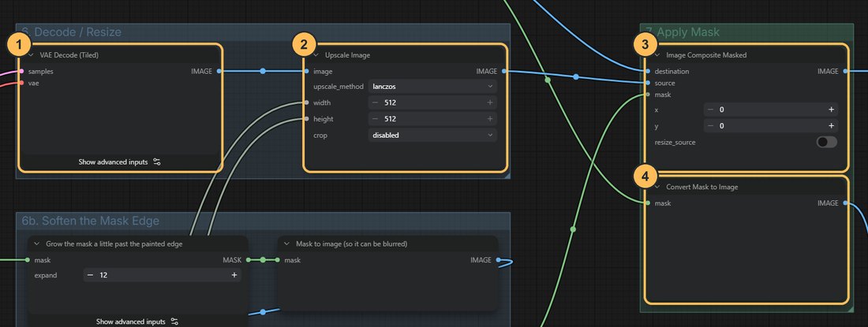The image size is (868, 327).
Task: Click the resize handle of the Decode / Resize group
Action: (x=507, y=175)
